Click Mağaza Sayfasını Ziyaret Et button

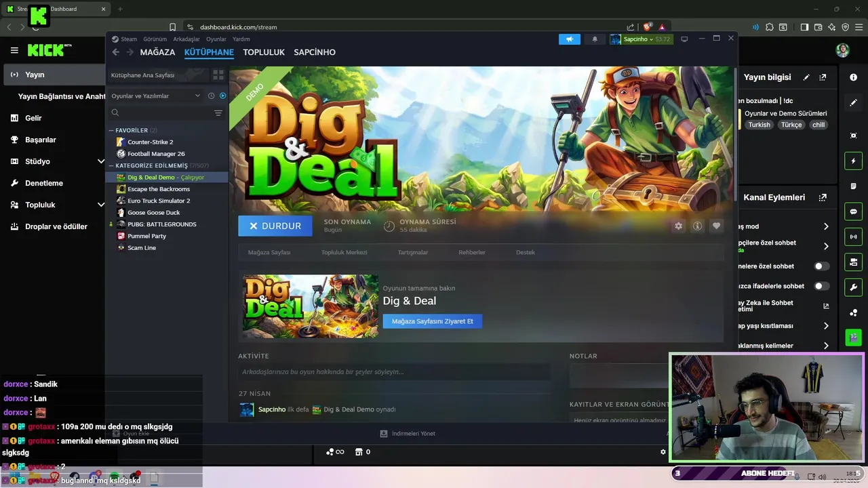point(433,321)
